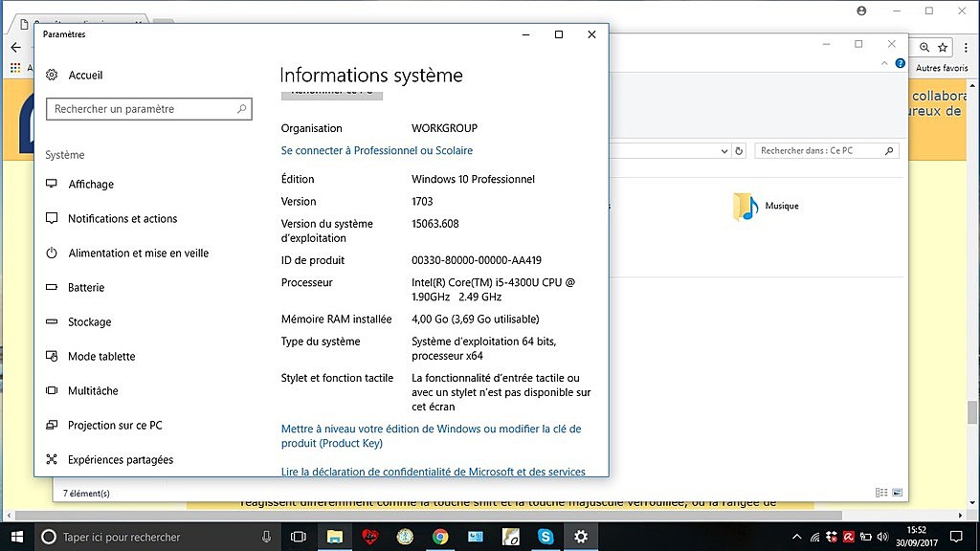Expand the File Explorer address history dropdown

click(x=724, y=150)
